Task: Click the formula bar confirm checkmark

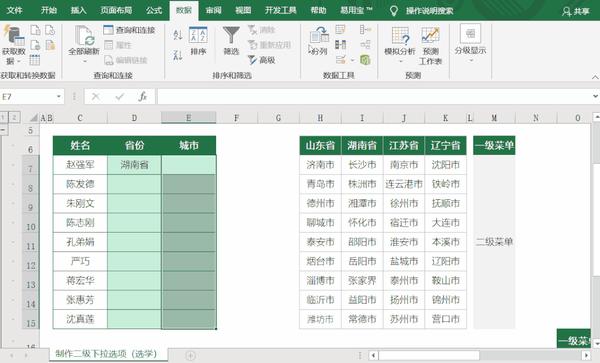Action: coord(119,97)
